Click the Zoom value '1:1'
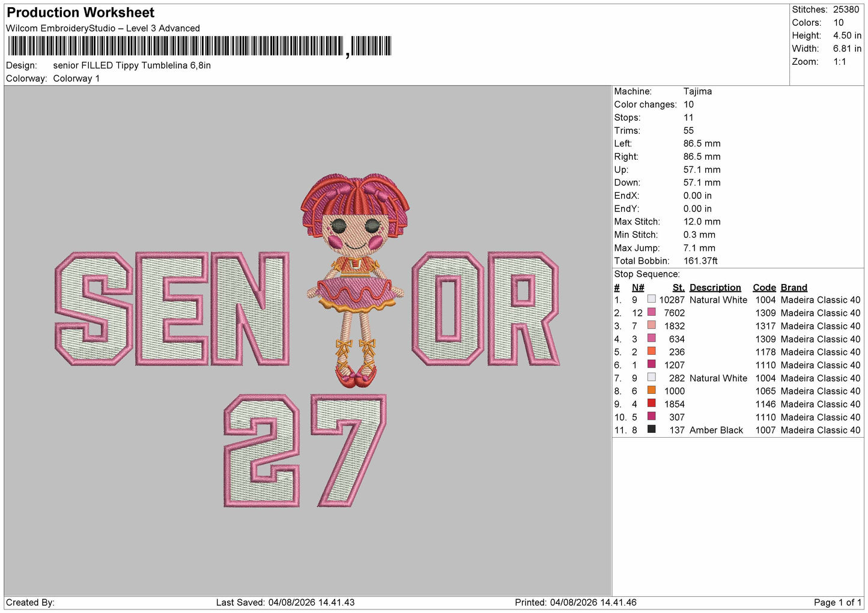Image resolution: width=868 pixels, height=613 pixels. point(839,62)
